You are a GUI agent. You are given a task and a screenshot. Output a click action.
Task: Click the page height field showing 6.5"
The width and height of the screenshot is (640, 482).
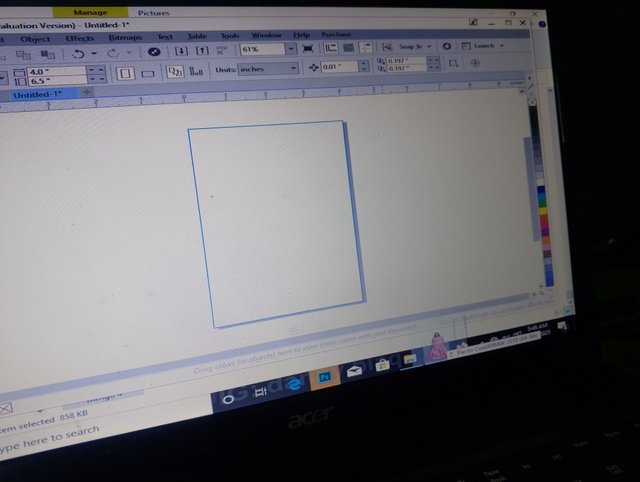56,81
